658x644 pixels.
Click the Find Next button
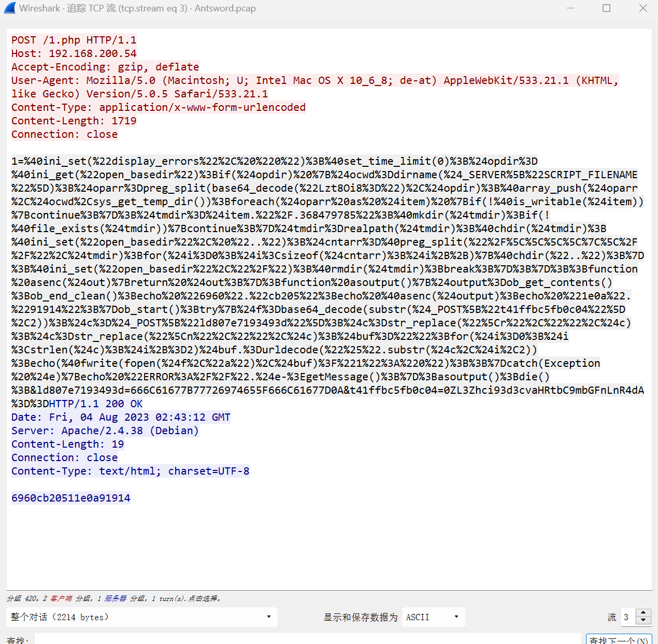tap(619, 639)
